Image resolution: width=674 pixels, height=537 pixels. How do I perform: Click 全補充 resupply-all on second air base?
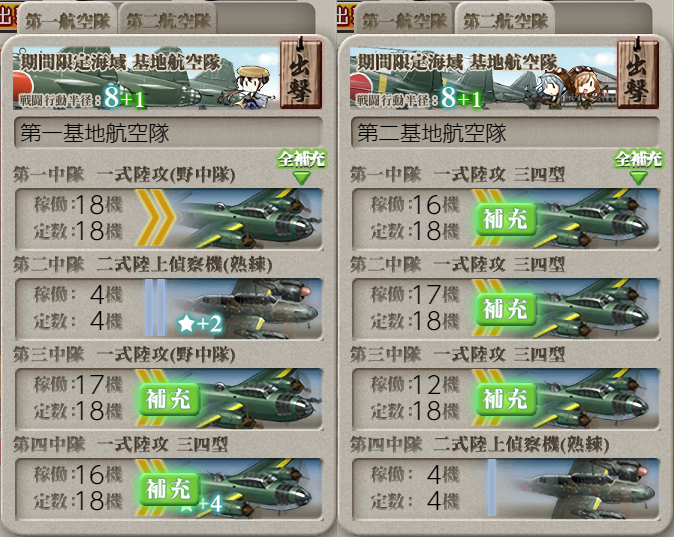(638, 166)
